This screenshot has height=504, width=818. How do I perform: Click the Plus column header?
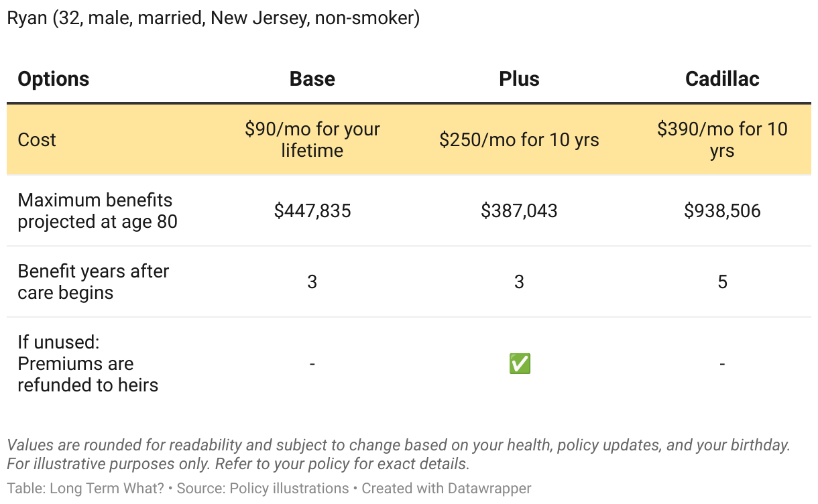click(x=520, y=79)
